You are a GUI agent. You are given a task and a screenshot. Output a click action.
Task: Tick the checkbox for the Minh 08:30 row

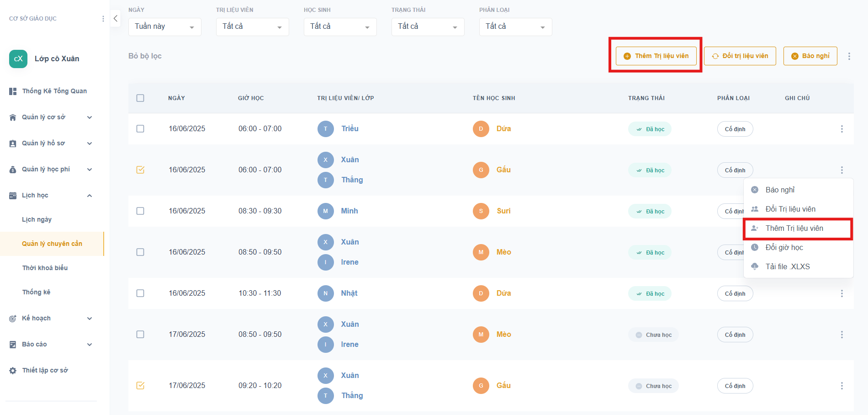[140, 211]
